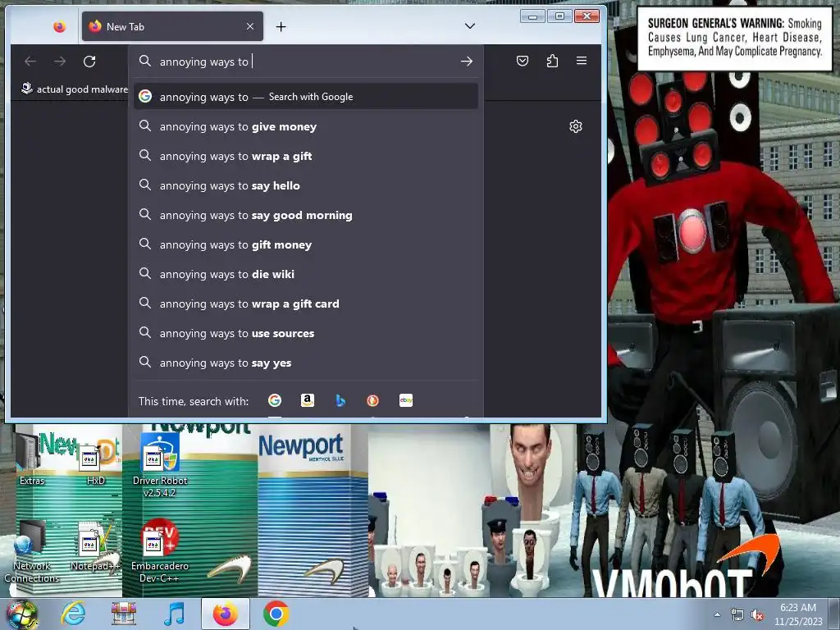The width and height of the screenshot is (840, 630).
Task: Select suggestion 'annoying ways to say hello'
Action: (x=305, y=185)
